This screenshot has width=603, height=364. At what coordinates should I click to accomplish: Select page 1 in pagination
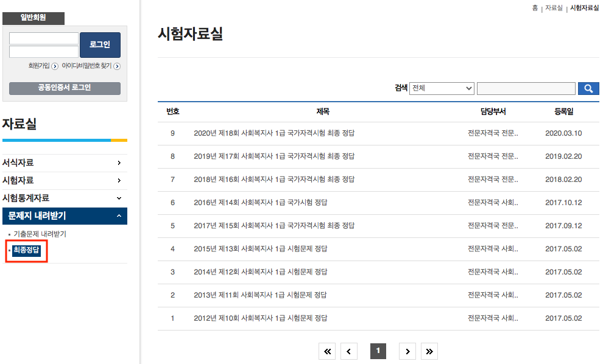[x=378, y=351]
